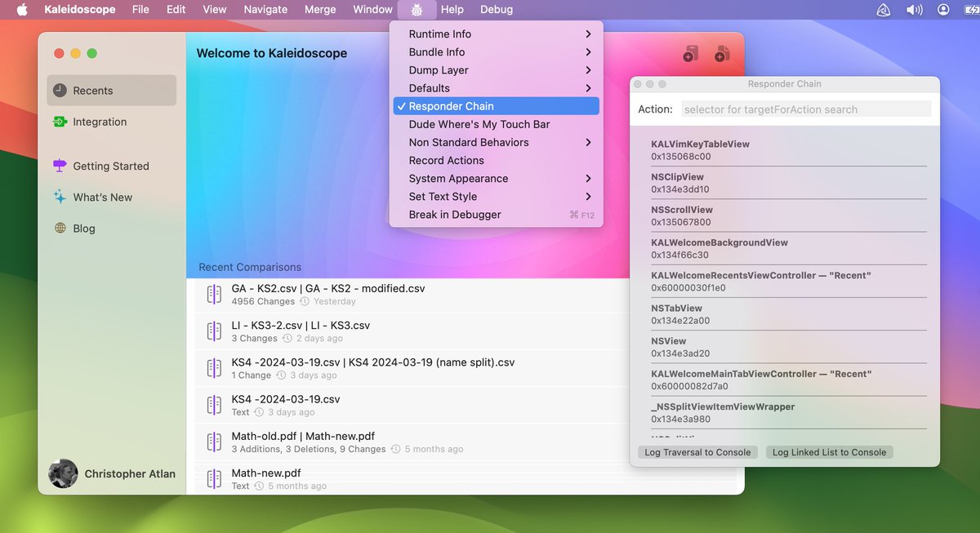Select Integration in the sidebar
The width and height of the screenshot is (980, 533).
point(112,122)
